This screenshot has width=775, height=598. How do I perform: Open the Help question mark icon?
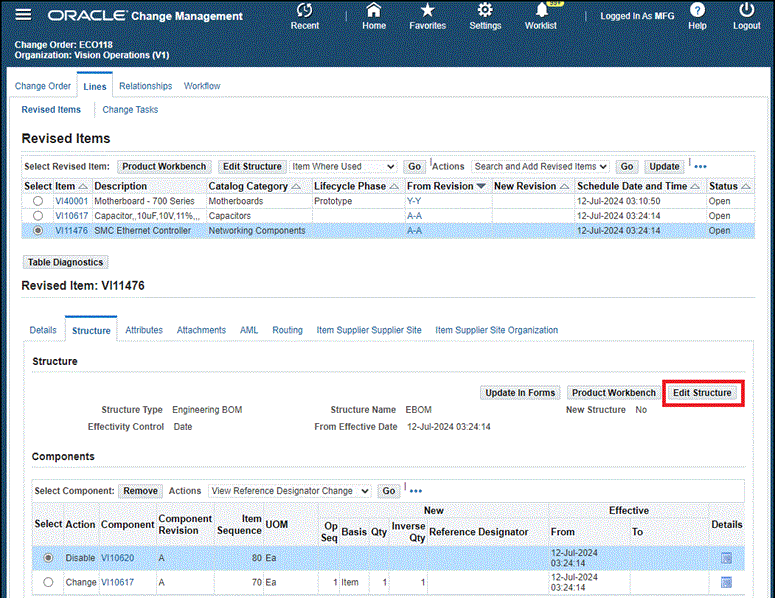(x=697, y=11)
